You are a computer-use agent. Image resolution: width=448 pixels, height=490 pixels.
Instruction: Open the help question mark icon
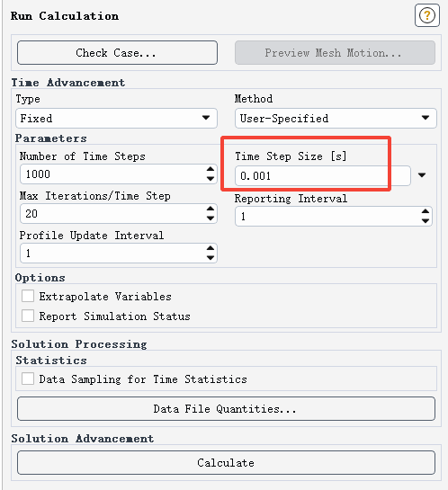click(426, 15)
